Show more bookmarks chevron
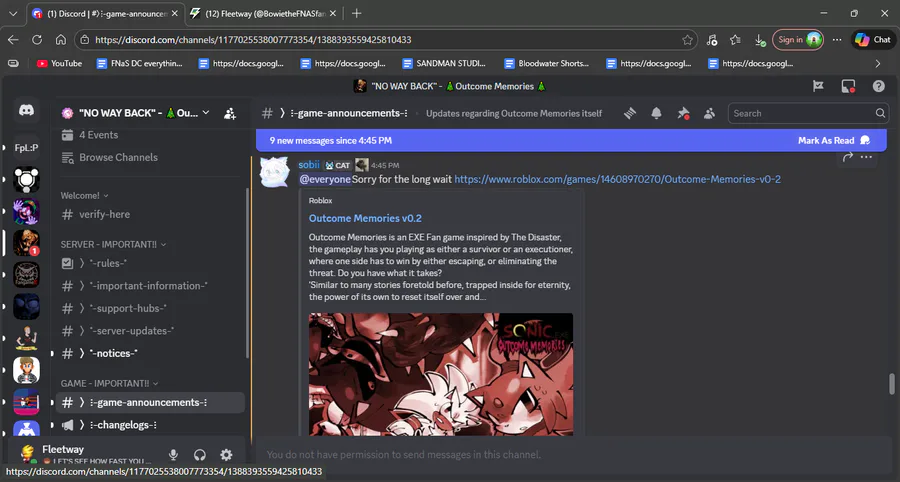 (x=878, y=64)
